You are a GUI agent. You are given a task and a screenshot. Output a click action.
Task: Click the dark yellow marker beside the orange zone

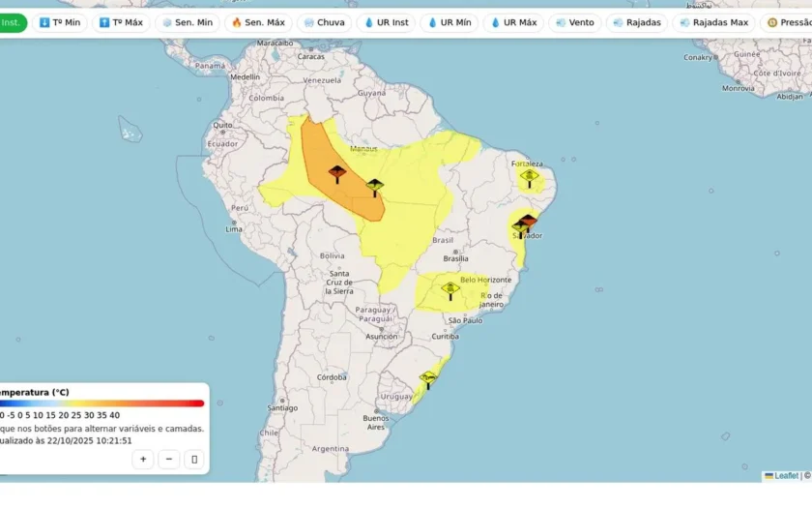[x=375, y=188]
